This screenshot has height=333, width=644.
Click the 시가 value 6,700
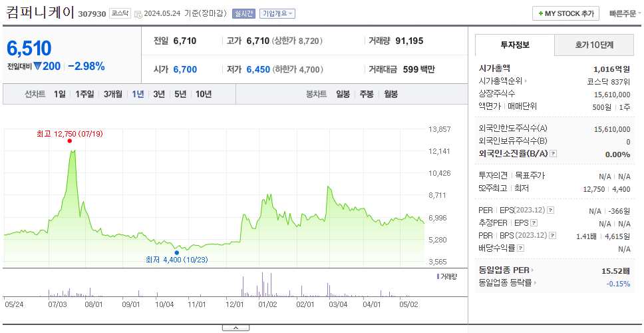click(x=185, y=69)
